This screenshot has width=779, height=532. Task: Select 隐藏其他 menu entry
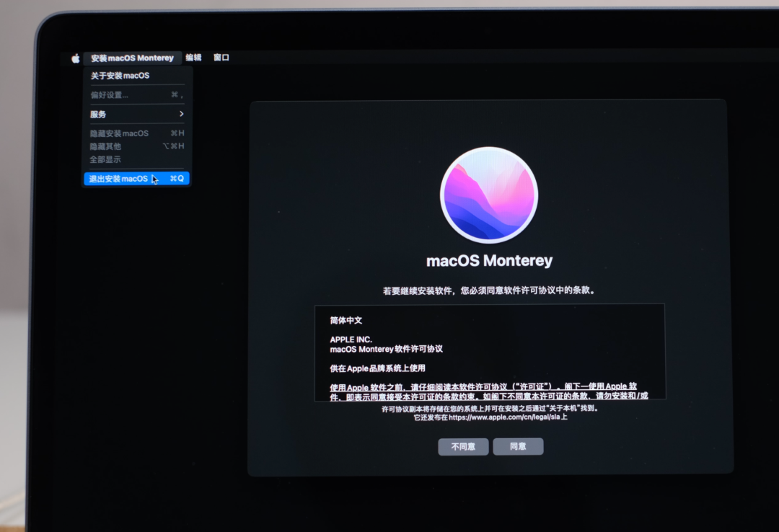coord(136,146)
